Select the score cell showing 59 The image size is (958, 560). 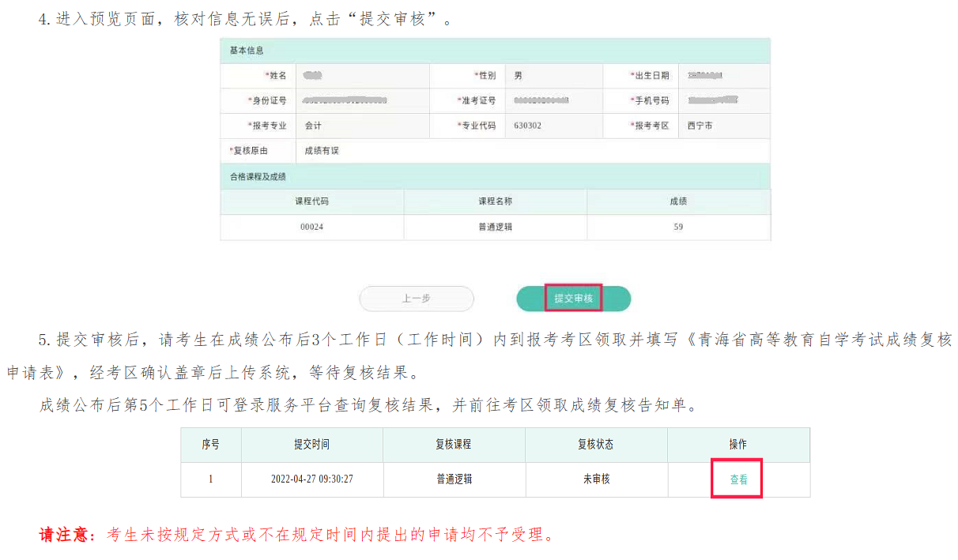(678, 227)
